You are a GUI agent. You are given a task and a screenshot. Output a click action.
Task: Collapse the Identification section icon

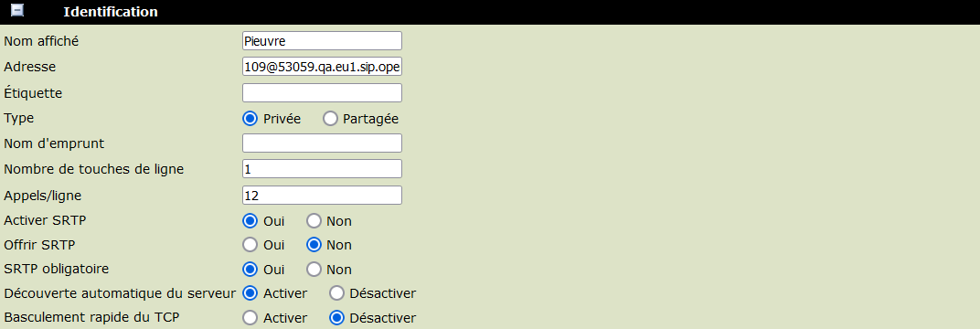click(x=17, y=11)
